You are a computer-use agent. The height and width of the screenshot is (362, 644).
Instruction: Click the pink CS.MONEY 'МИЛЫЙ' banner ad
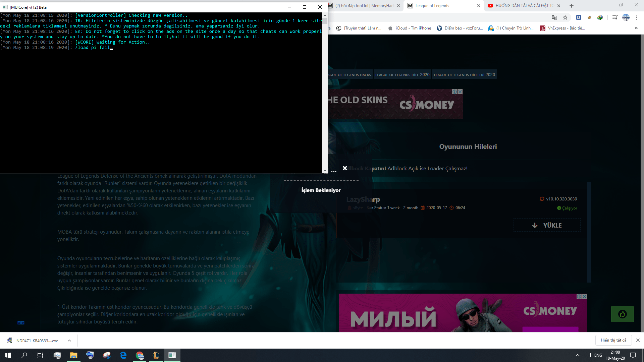(463, 313)
